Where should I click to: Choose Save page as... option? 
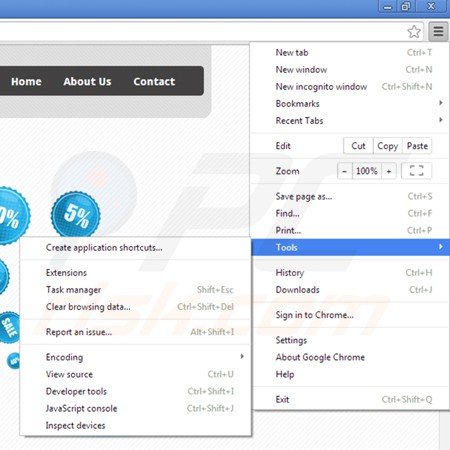[350, 196]
